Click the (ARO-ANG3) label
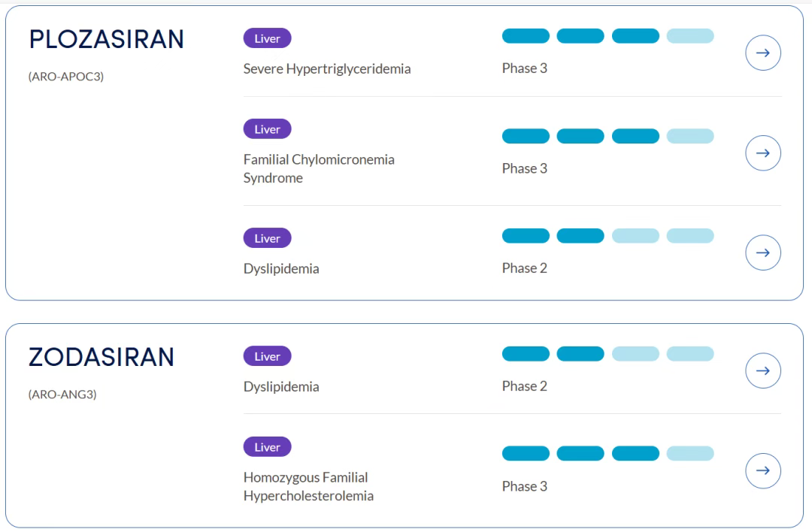The image size is (812, 532). [x=62, y=394]
